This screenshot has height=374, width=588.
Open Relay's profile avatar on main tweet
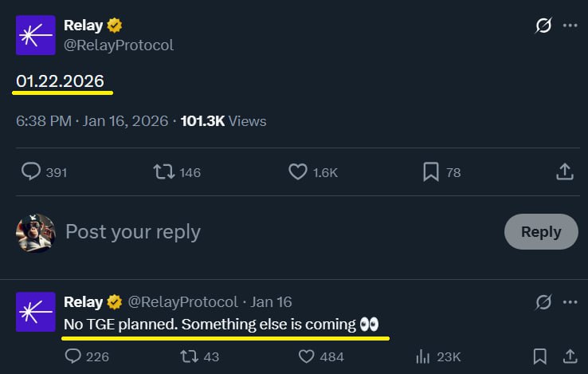[x=35, y=35]
